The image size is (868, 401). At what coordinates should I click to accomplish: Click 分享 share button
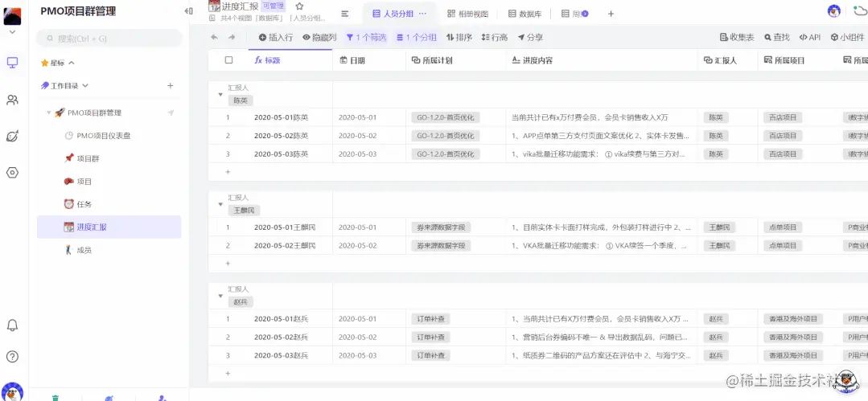[530, 37]
